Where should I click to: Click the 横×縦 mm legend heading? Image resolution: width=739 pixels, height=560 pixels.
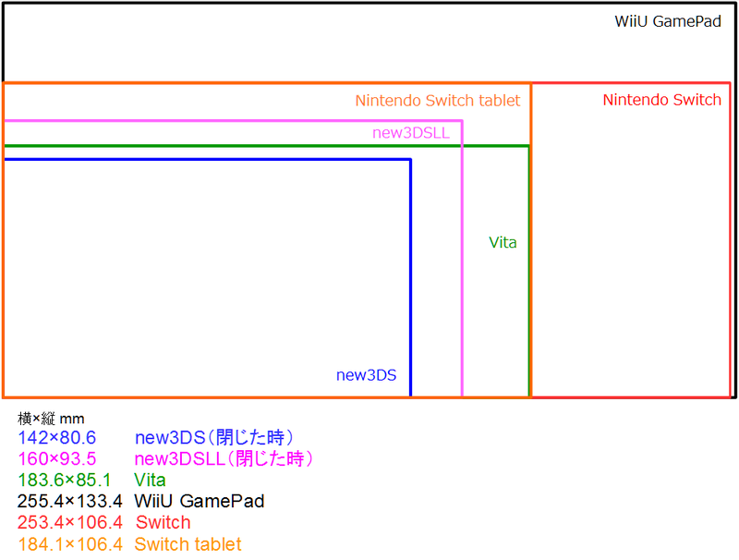tap(51, 418)
